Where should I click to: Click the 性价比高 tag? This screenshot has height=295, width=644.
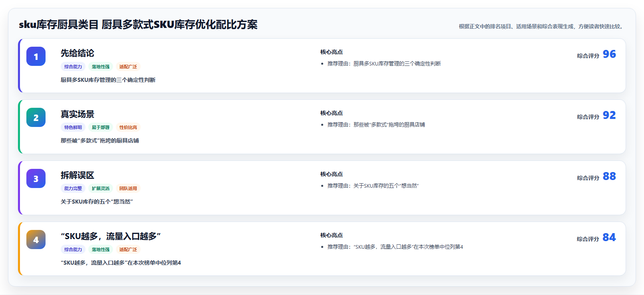128,127
